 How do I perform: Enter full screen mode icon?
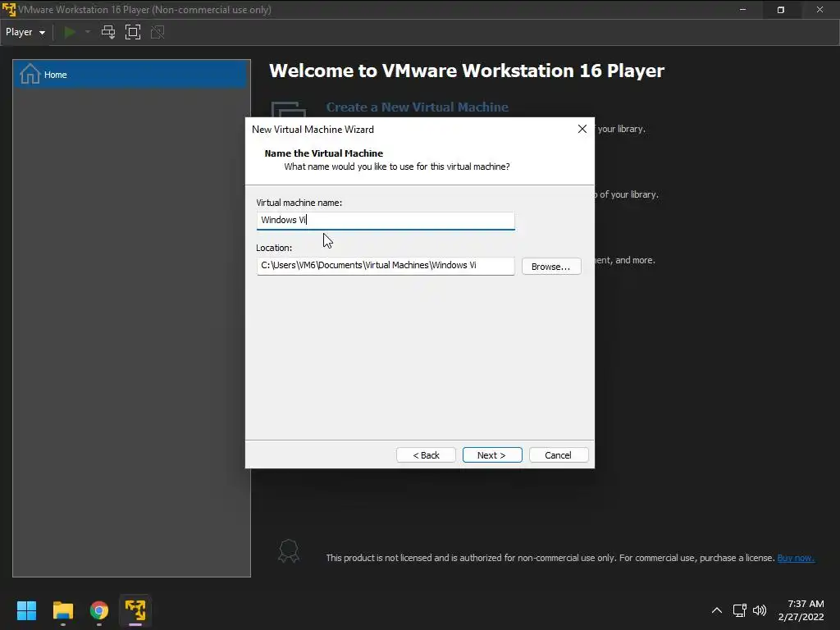[133, 32]
